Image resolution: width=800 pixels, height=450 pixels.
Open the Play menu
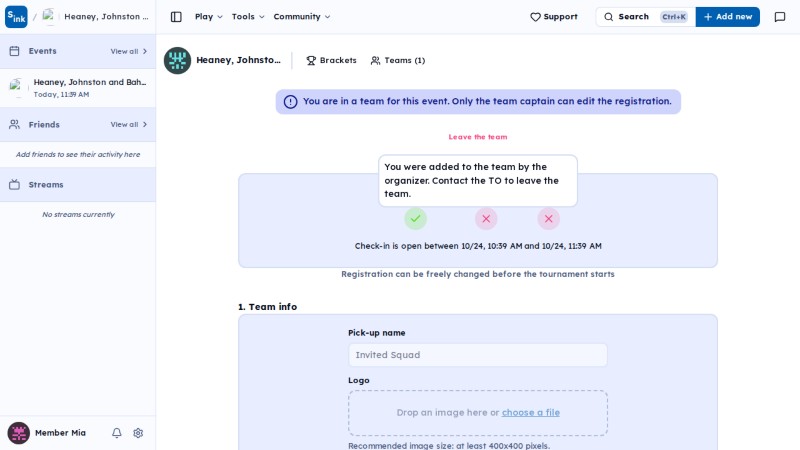(x=209, y=17)
